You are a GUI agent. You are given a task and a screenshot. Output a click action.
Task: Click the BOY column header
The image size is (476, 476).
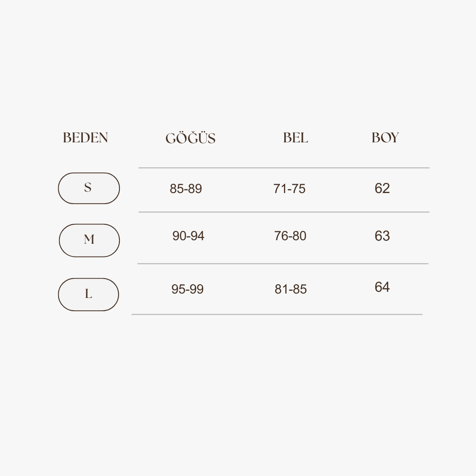tap(385, 138)
